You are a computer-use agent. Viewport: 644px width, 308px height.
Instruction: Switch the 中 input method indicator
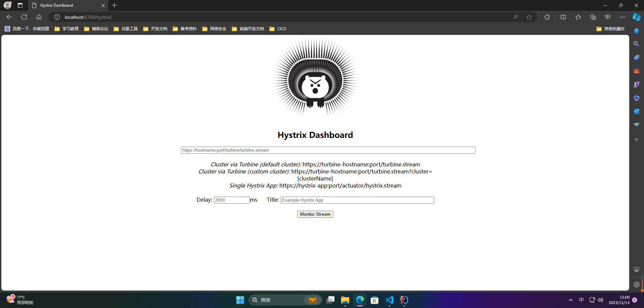[581, 300]
